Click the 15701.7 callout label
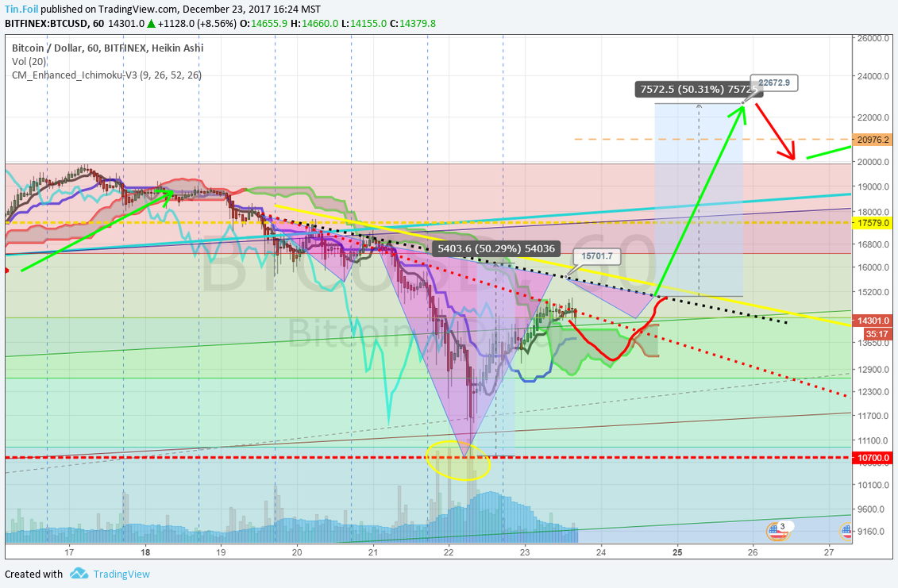 [597, 256]
